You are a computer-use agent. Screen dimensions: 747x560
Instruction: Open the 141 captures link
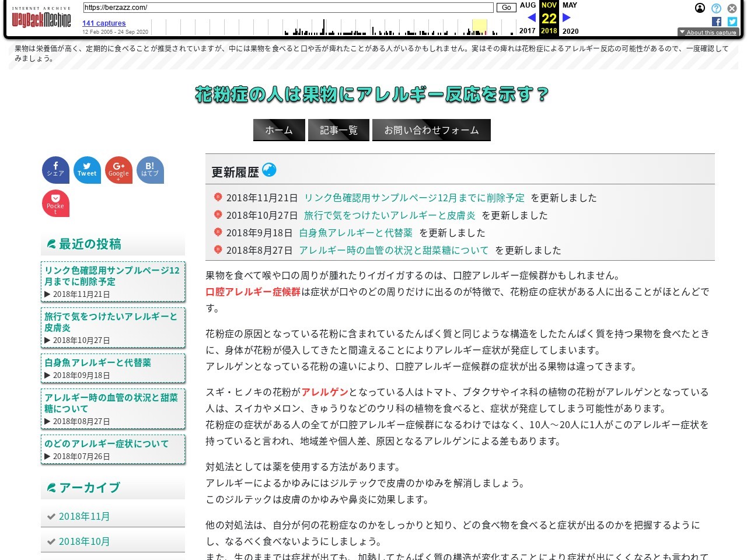click(104, 23)
